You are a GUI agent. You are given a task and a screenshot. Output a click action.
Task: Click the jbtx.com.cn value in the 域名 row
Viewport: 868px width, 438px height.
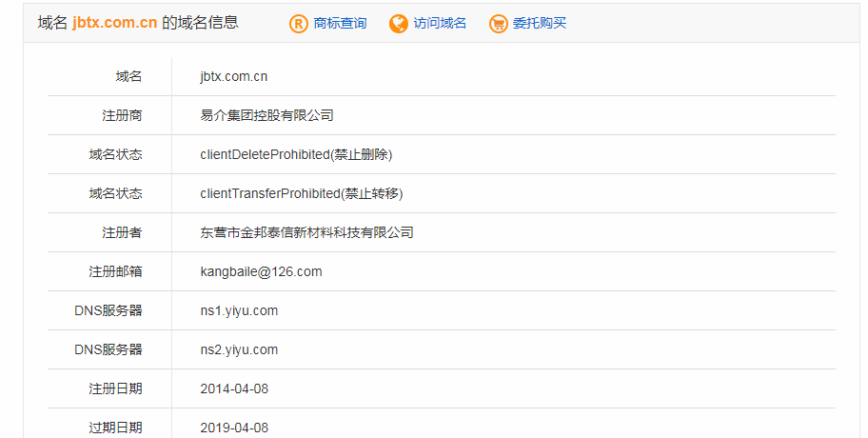tap(234, 76)
